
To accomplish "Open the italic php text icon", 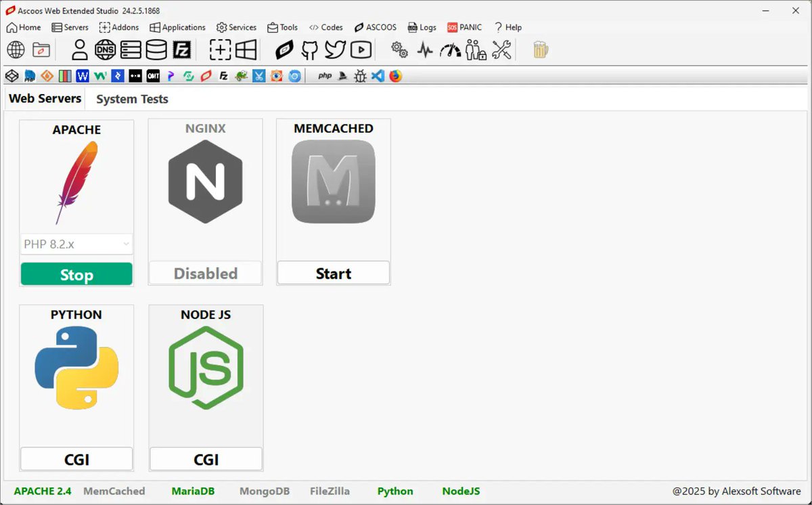I will (325, 76).
